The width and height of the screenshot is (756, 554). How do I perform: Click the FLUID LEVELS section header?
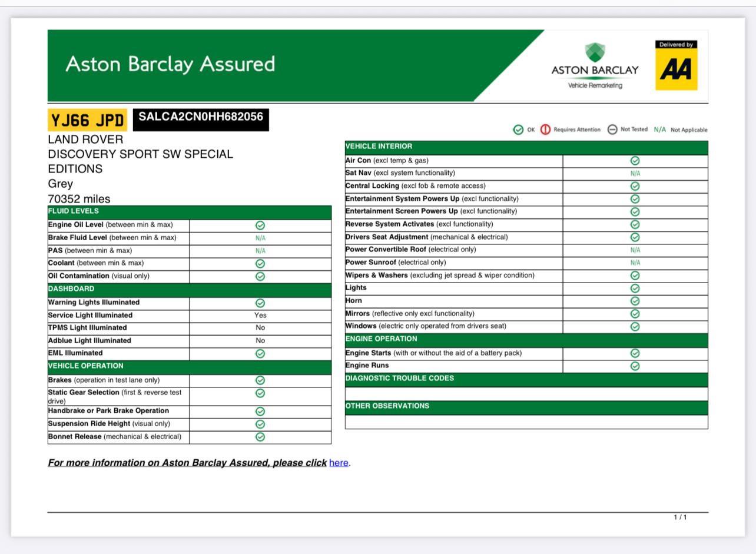pos(190,212)
